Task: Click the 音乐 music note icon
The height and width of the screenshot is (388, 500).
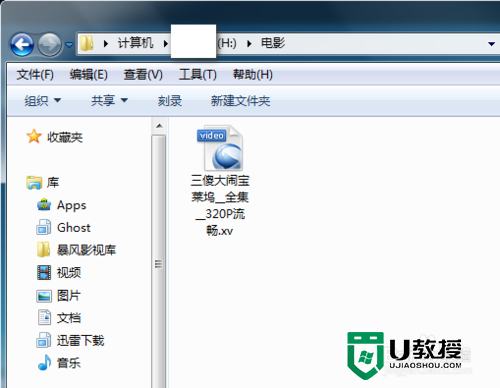Action: click(44, 363)
